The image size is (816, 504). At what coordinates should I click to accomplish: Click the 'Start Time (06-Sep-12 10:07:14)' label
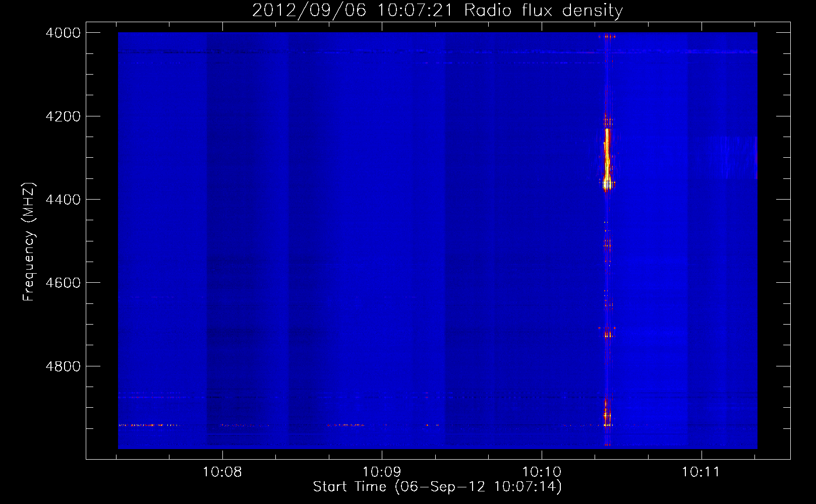tap(437, 487)
